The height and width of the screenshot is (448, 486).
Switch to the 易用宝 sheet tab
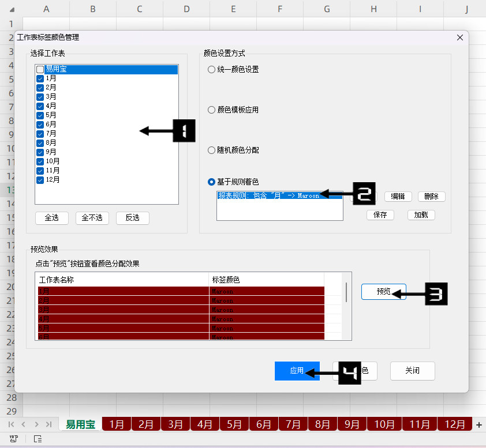coord(80,425)
